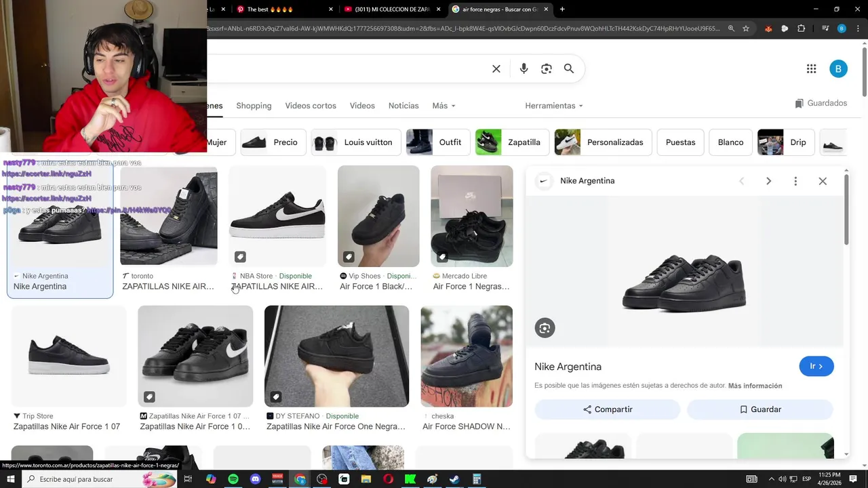Open Discord from the taskbar
868x488 pixels.
(256, 479)
